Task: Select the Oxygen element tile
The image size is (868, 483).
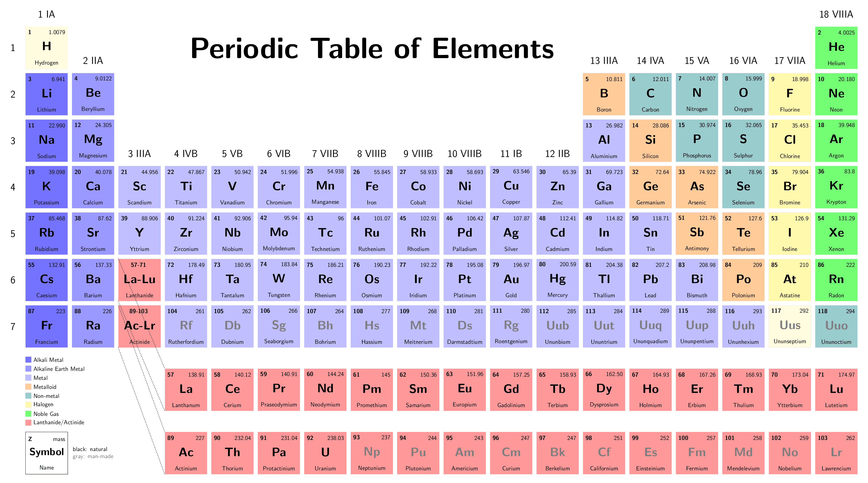Action: (743, 94)
